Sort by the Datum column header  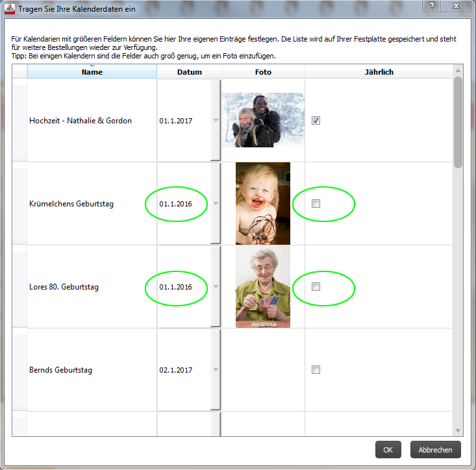pos(190,72)
